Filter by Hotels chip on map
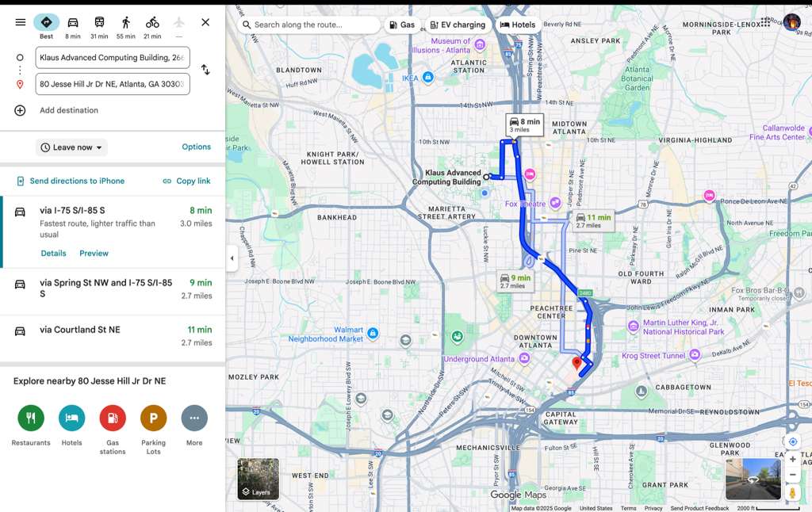Image resolution: width=812 pixels, height=512 pixels. point(518,25)
